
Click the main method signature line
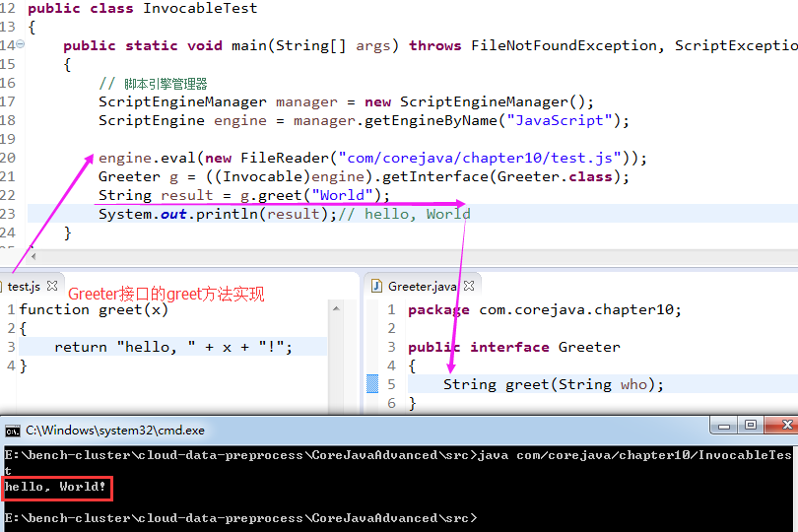point(431,46)
